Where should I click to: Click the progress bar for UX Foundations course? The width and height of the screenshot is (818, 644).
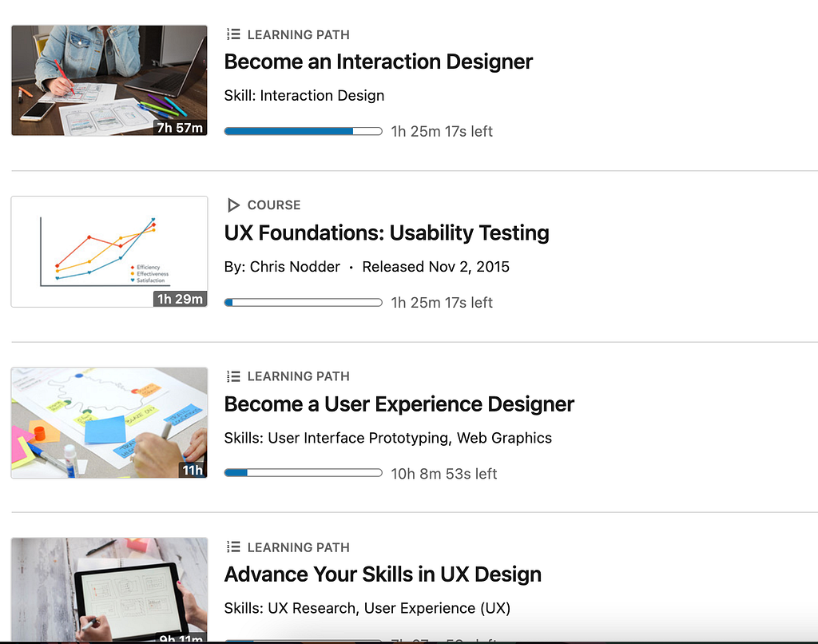pyautogui.click(x=303, y=303)
